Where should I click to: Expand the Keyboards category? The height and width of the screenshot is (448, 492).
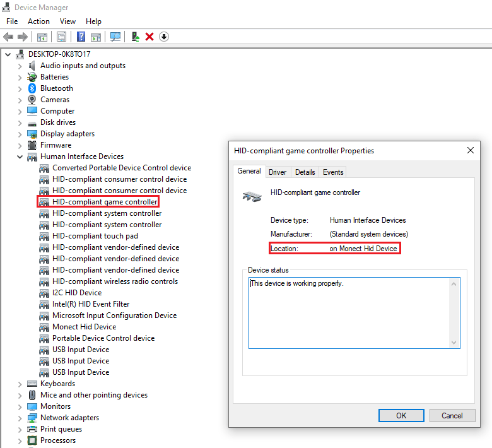20,384
